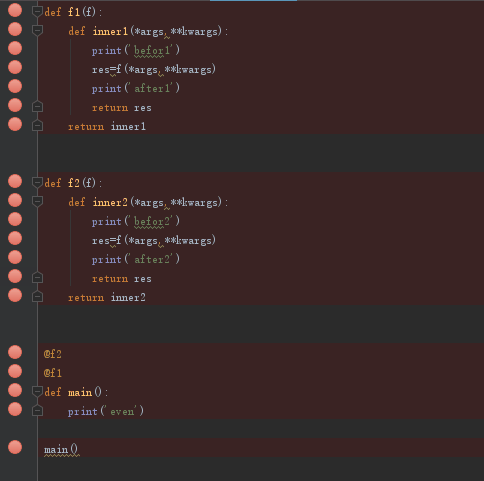This screenshot has width=484, height=481.
Task: Remove breakpoint on 'return res' inside inner1
Action: click(15, 105)
